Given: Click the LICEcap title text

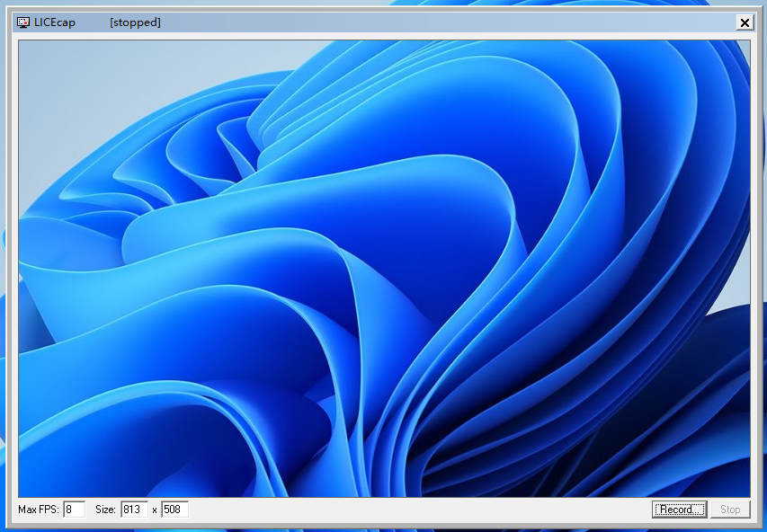Looking at the screenshot, I should pyautogui.click(x=55, y=22).
